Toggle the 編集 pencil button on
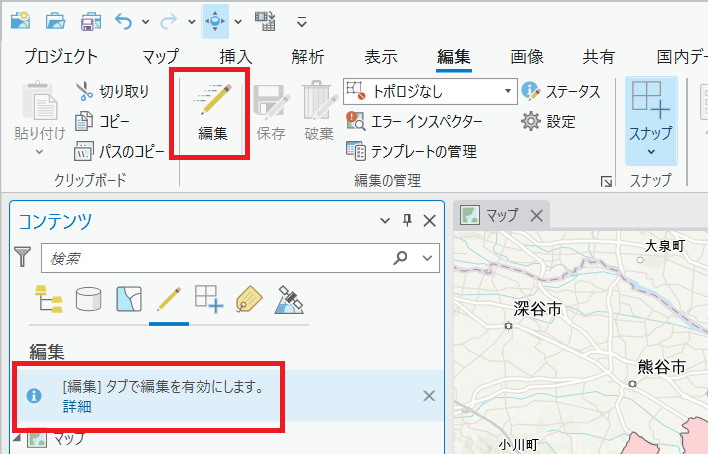The height and width of the screenshot is (454, 708). point(213,112)
